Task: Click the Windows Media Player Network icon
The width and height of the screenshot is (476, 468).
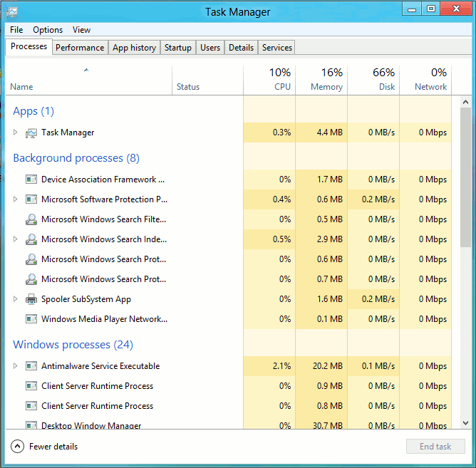Action: point(31,319)
